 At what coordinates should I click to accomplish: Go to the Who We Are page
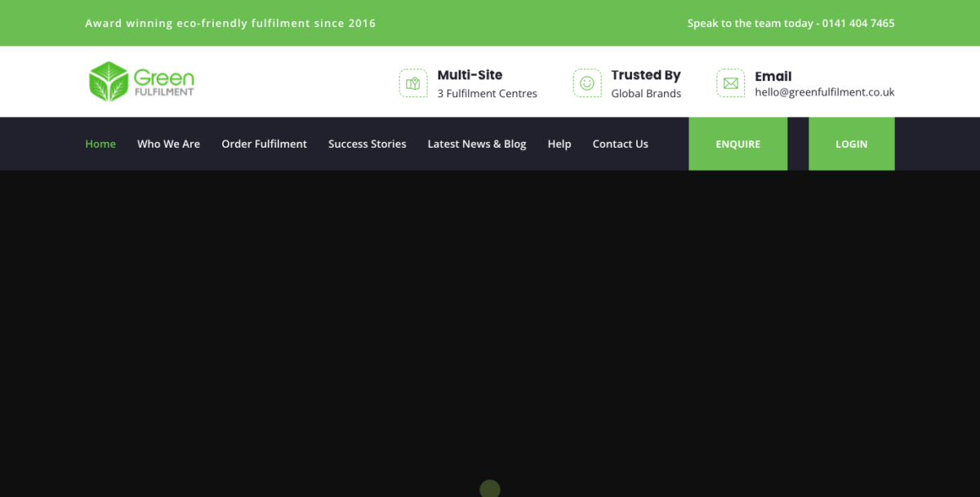pyautogui.click(x=168, y=144)
